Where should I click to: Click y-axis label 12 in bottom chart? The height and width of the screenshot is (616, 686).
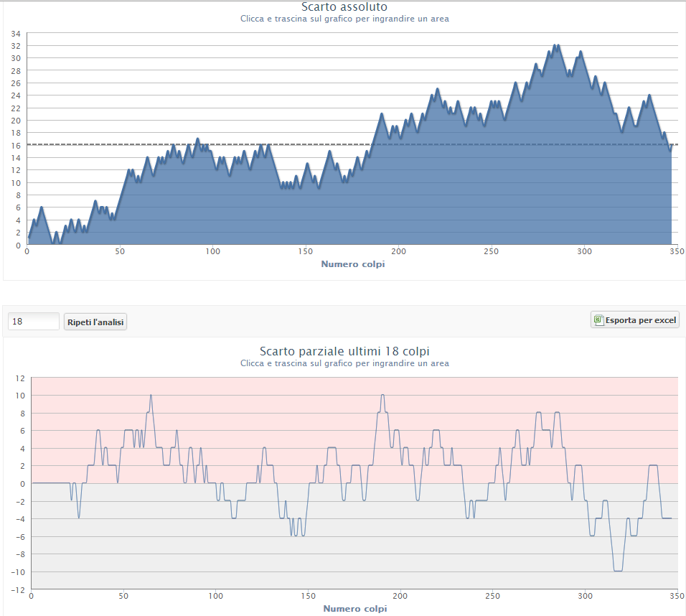point(20,378)
